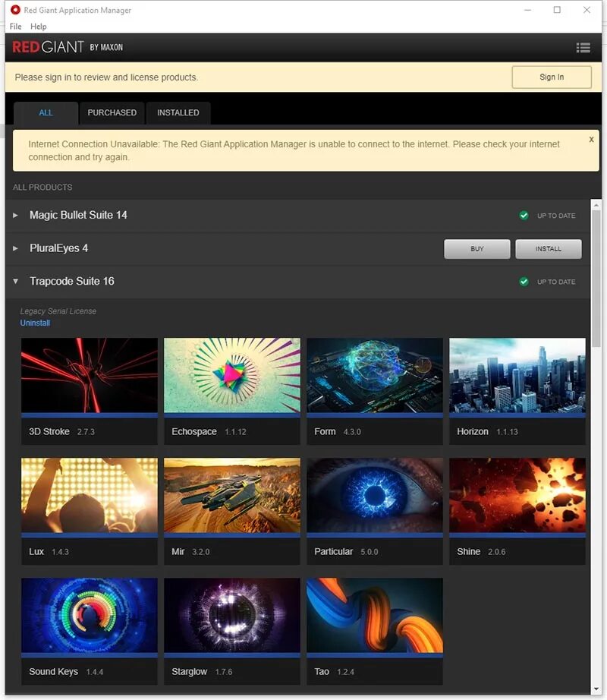The height and width of the screenshot is (700, 607).
Task: Select the Mir spaceship thumbnail
Action: (x=232, y=495)
